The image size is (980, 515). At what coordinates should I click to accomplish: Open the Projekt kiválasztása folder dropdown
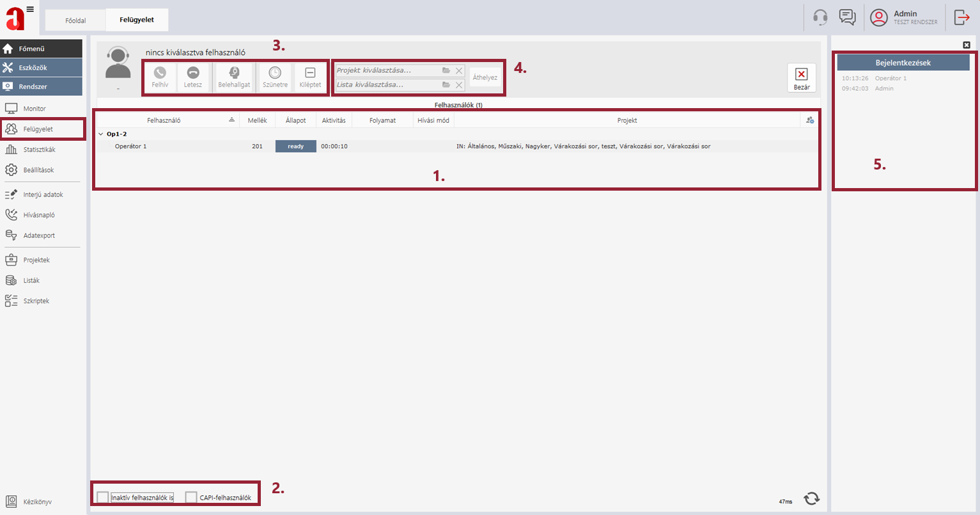[x=446, y=70]
